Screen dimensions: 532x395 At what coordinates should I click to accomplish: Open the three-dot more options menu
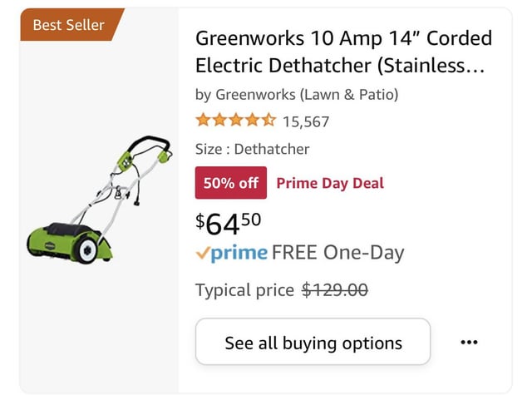tap(469, 342)
